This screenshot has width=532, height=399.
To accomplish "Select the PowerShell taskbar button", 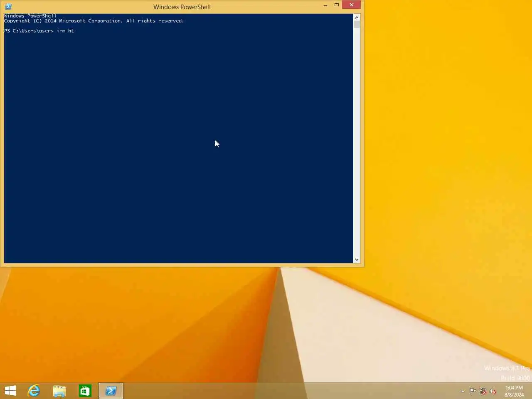I will tap(111, 391).
